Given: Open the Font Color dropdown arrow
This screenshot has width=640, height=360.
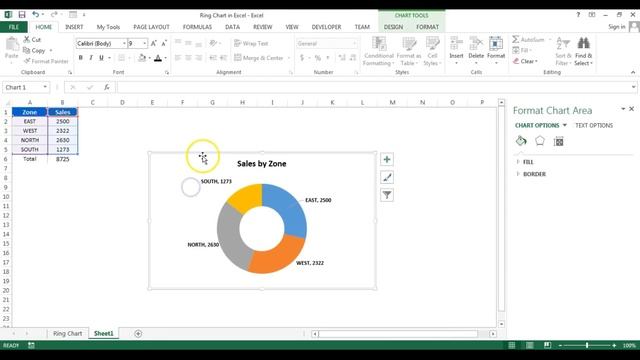Looking at the screenshot, I should click(165, 58).
